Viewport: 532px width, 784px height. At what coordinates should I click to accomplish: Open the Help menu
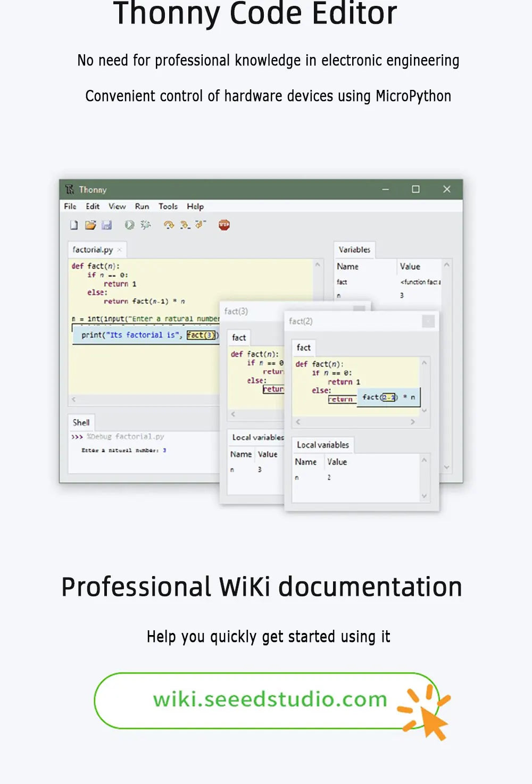point(195,206)
